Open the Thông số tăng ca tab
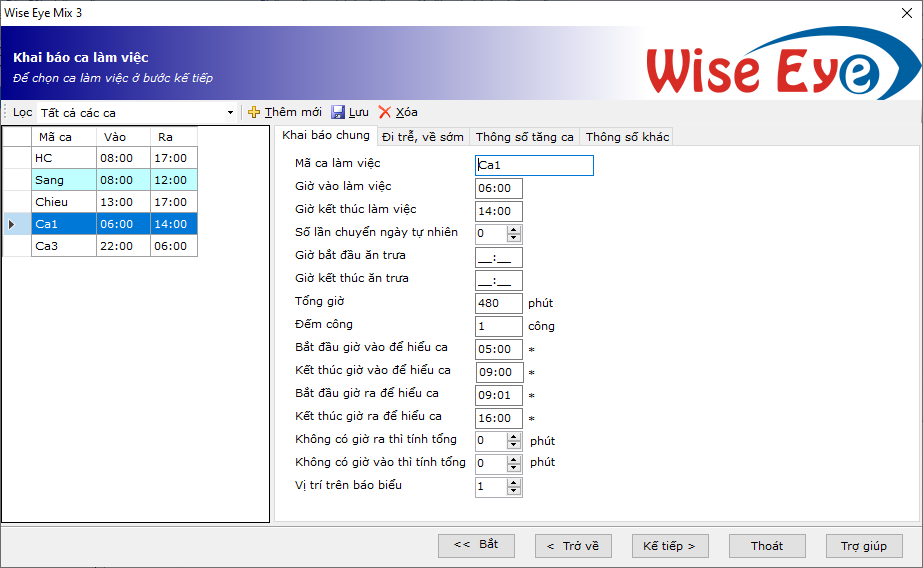This screenshot has height=568, width=923. (x=524, y=137)
